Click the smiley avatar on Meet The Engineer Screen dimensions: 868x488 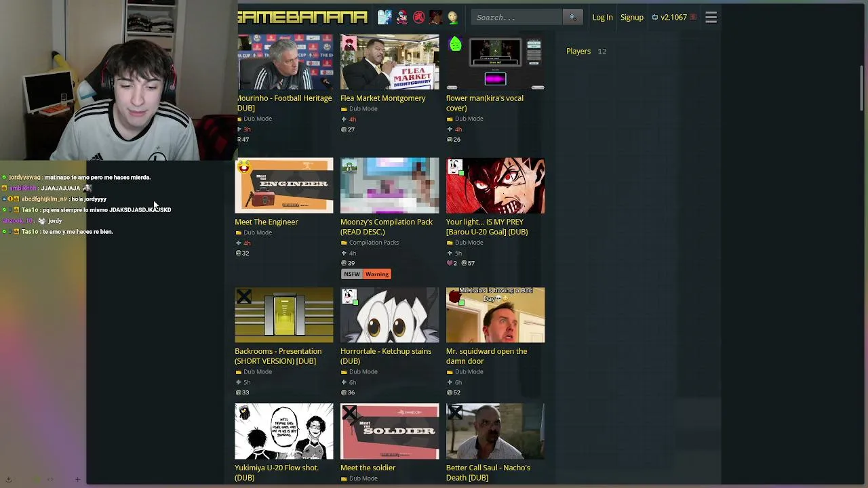click(x=243, y=167)
